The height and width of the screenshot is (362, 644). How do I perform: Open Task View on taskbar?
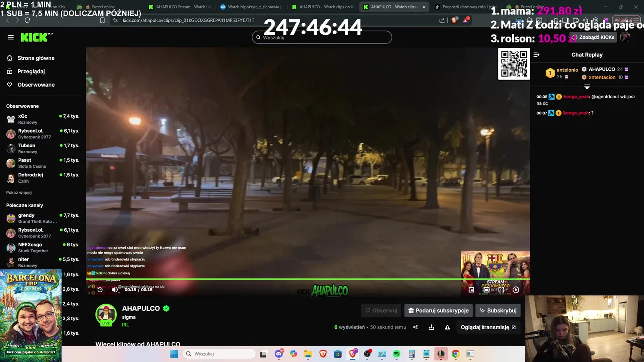[263, 354]
